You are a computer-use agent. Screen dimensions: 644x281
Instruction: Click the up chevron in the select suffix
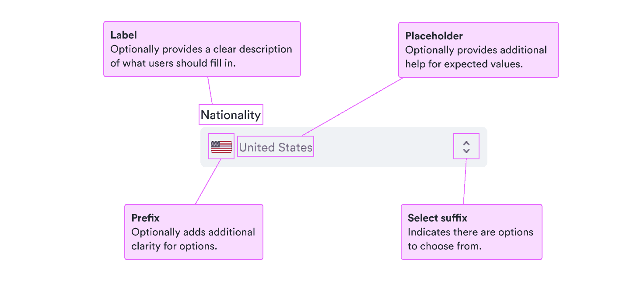click(x=466, y=143)
